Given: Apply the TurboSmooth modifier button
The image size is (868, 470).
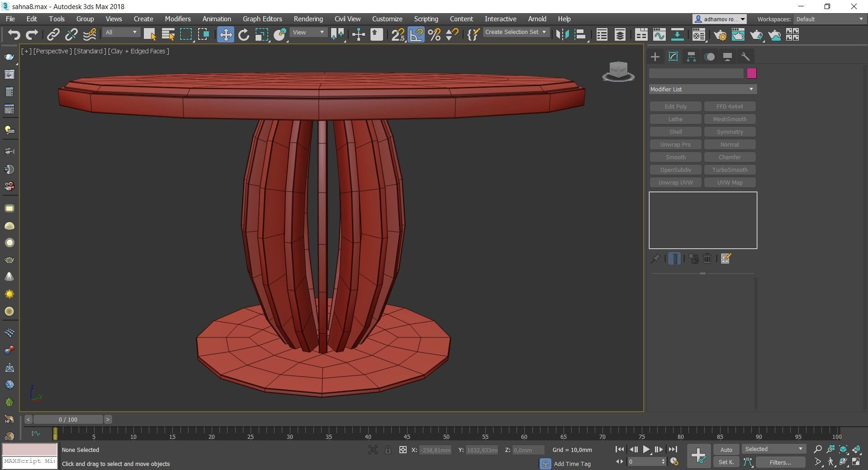Looking at the screenshot, I should tap(730, 170).
